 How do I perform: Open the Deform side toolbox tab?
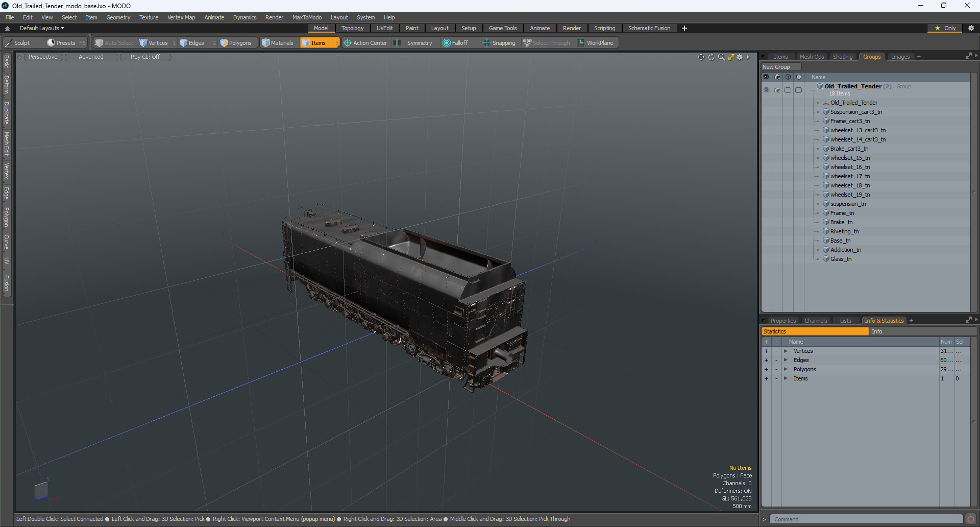coord(6,85)
